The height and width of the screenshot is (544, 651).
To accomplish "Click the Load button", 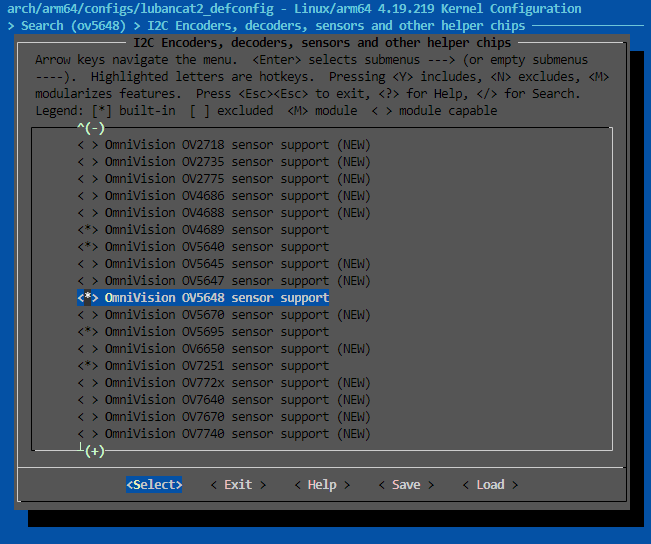I will click(x=490, y=485).
